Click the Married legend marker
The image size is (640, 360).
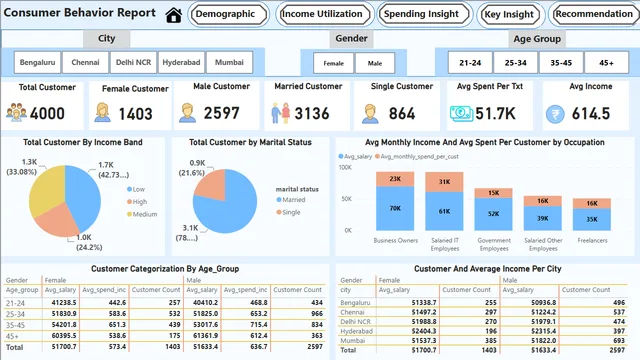pyautogui.click(x=279, y=200)
